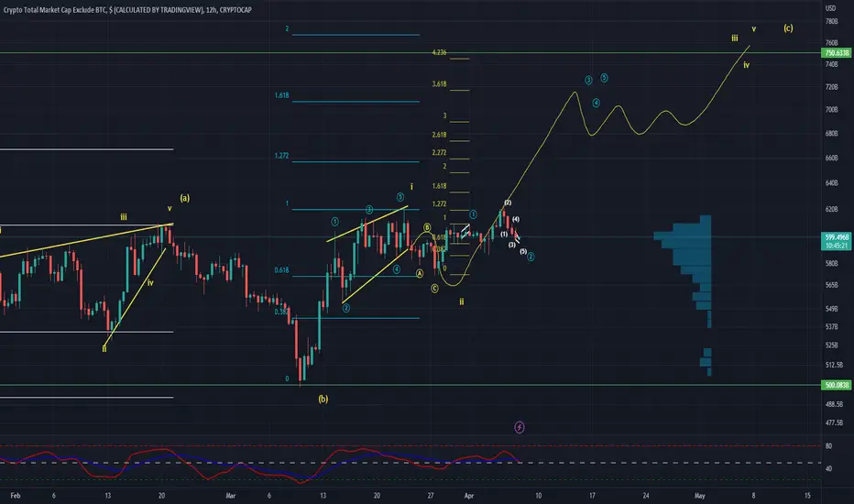Click the green 750.633B price label
The height and width of the screenshot is (504, 854).
pos(836,53)
